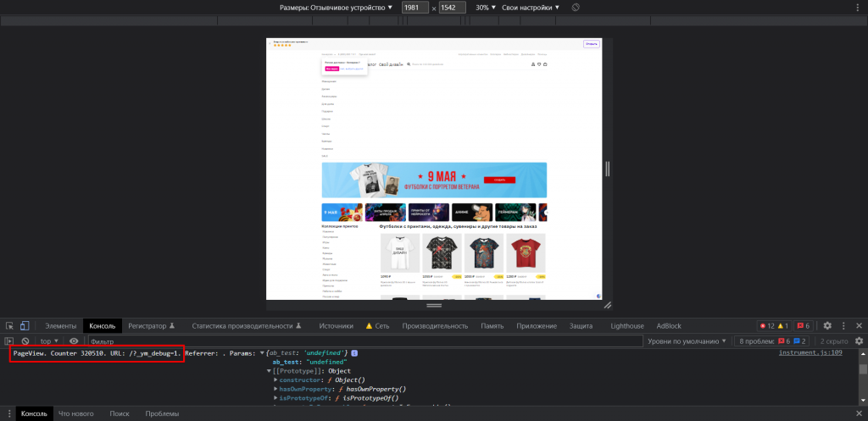
Task: Open the AdBlock tab
Action: coord(669,326)
